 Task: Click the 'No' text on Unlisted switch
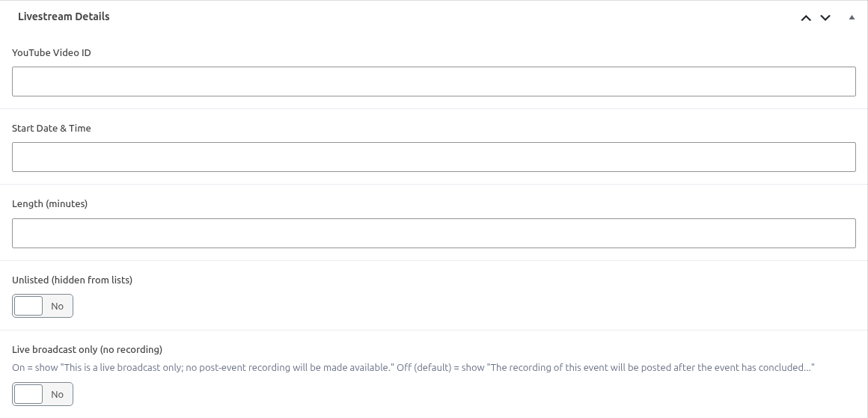point(57,307)
